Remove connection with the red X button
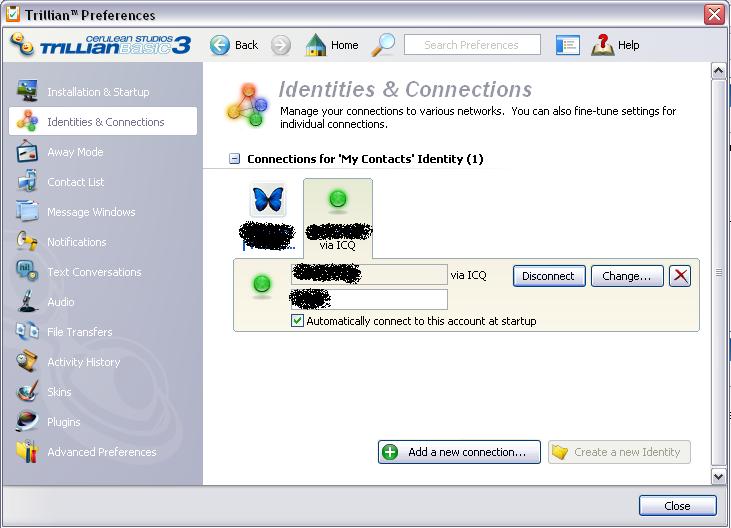The image size is (731, 528). [x=680, y=276]
